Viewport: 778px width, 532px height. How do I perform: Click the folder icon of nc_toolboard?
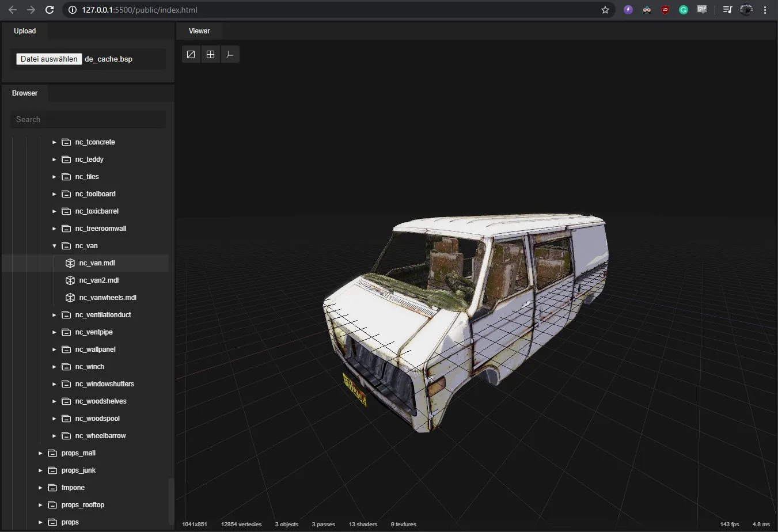[66, 194]
